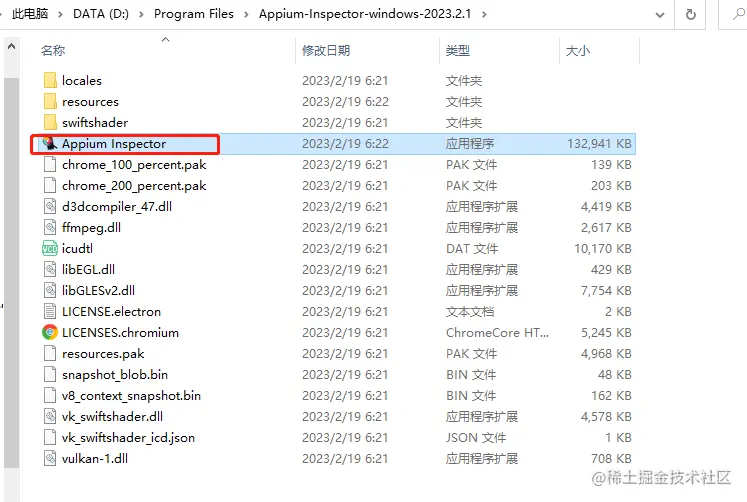Click the 2023/2/19 6:22 date in resources row
The image size is (747, 502).
[345, 102]
